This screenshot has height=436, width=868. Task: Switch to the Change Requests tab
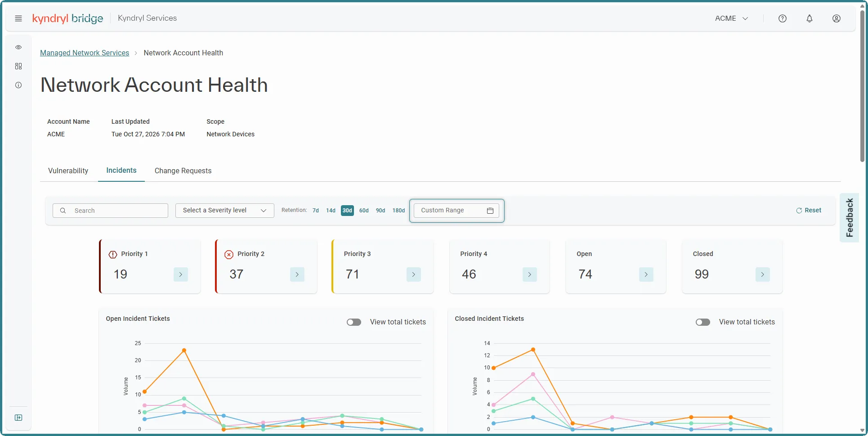point(183,171)
